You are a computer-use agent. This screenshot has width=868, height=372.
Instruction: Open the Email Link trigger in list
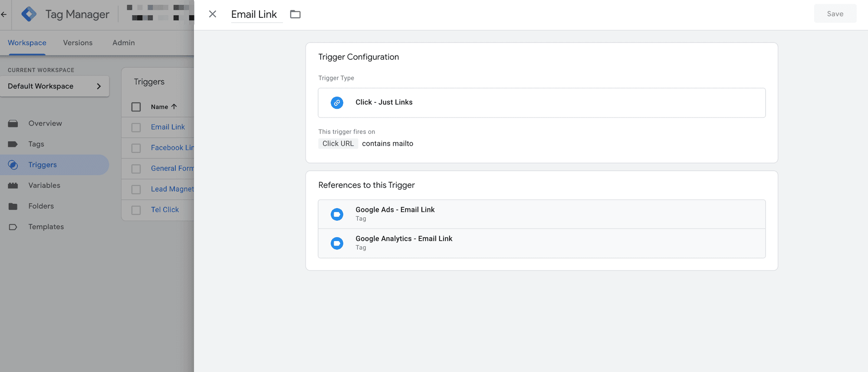168,127
